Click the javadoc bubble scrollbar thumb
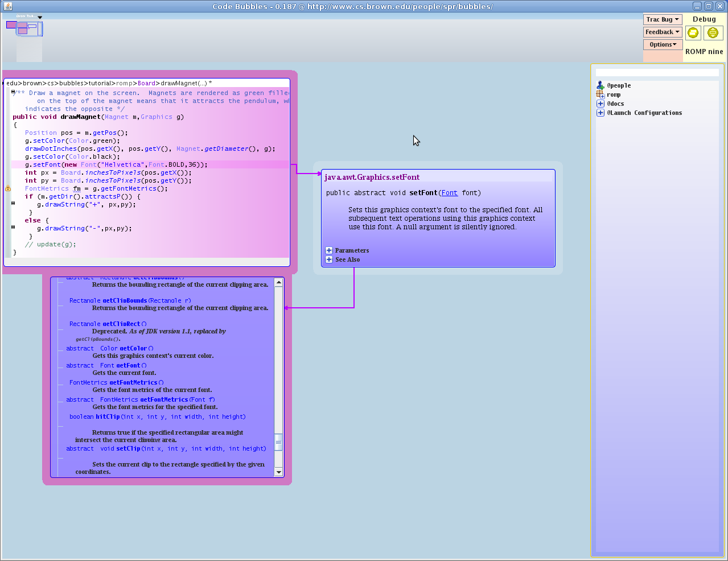The height and width of the screenshot is (561, 728). [279, 442]
